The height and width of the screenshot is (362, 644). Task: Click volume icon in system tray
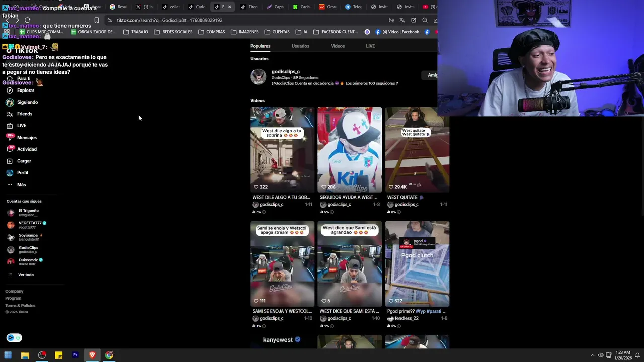600,355
